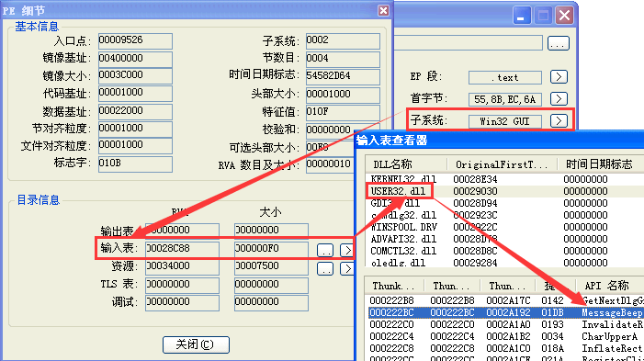Click the 输出表 RVA field
Screen dimensions: 644x361
182,231
